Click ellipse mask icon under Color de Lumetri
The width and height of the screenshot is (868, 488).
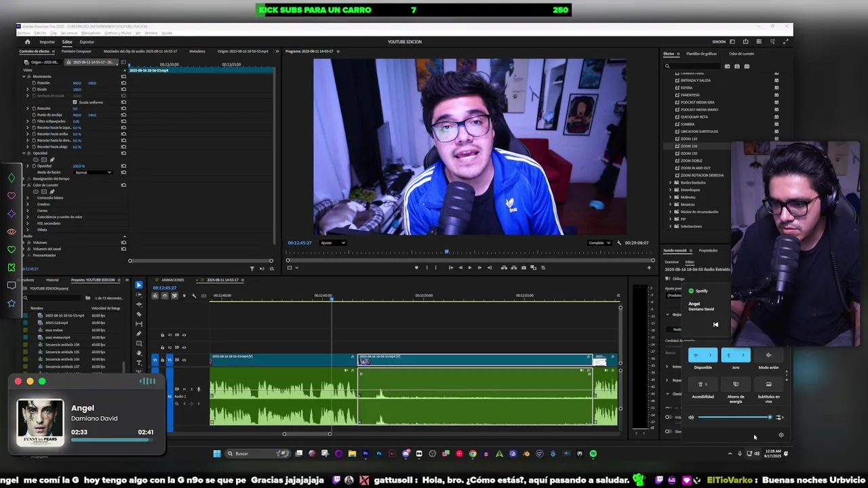click(37, 191)
